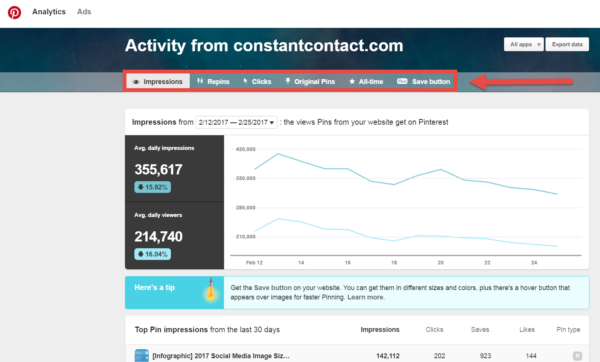Switch to the All-time tab

tap(366, 82)
